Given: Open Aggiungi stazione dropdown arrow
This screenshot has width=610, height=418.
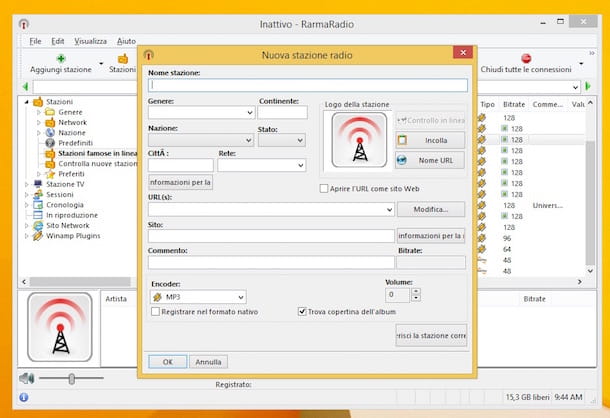Looking at the screenshot, I should click(x=101, y=63).
